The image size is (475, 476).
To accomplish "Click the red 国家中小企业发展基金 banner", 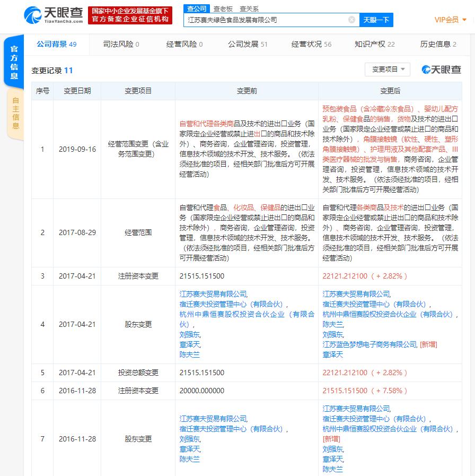I will (130, 15).
